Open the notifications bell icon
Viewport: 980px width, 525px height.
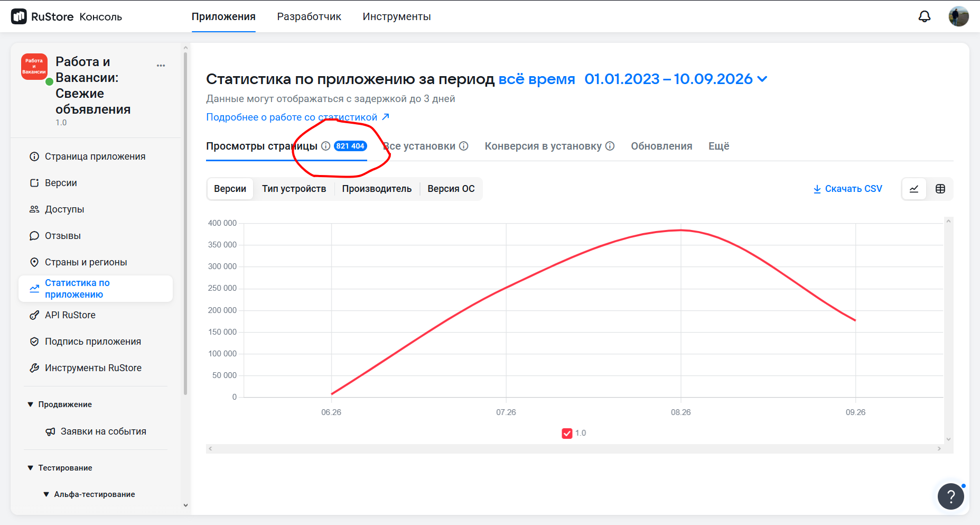pyautogui.click(x=924, y=16)
